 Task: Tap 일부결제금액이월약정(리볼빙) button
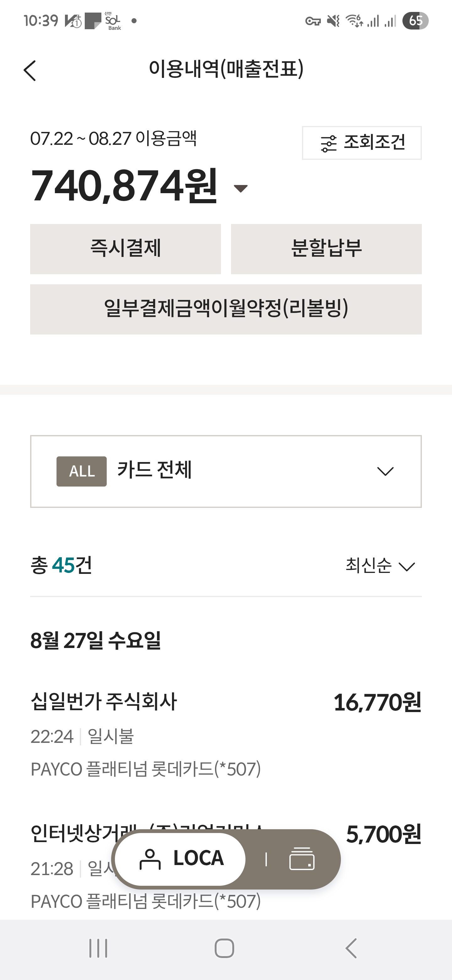226,309
